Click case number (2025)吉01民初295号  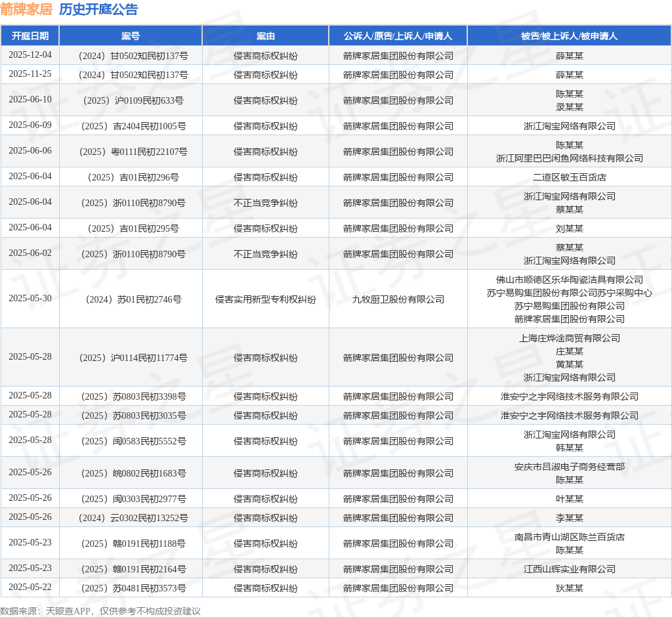tap(133, 228)
